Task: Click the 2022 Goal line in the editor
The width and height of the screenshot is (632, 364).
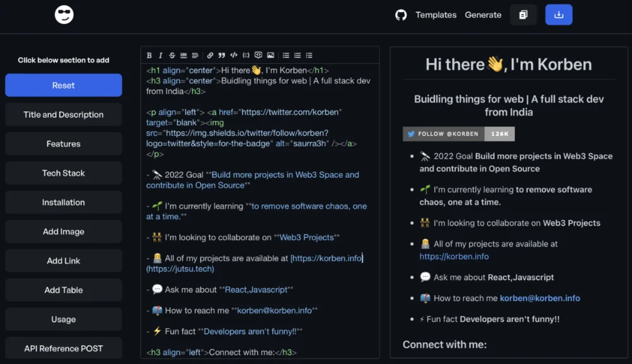Action: (x=252, y=179)
